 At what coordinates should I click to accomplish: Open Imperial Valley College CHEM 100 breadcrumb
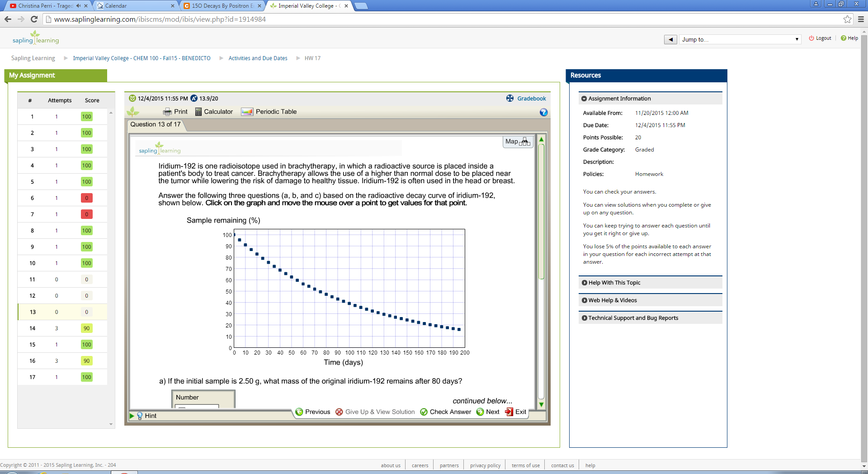[142, 58]
